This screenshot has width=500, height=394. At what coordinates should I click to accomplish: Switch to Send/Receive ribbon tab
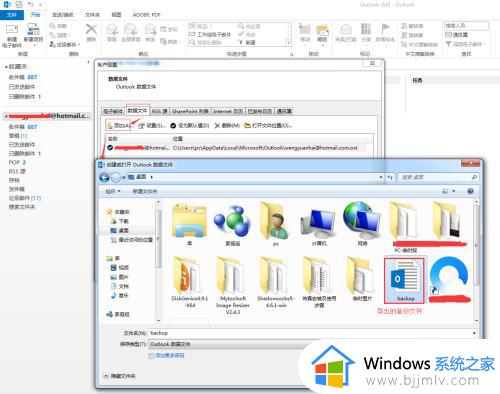[x=62, y=15]
